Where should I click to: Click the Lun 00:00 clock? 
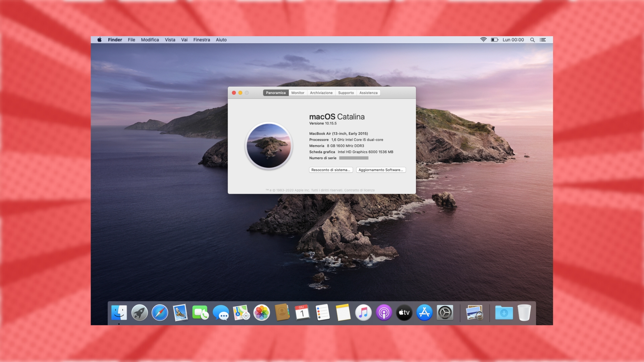(x=513, y=40)
